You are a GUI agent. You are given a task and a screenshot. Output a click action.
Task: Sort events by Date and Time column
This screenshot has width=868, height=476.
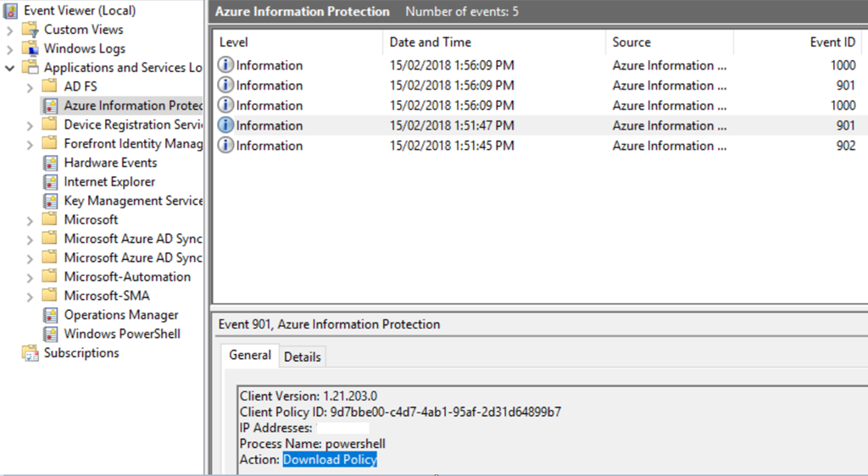tap(430, 42)
